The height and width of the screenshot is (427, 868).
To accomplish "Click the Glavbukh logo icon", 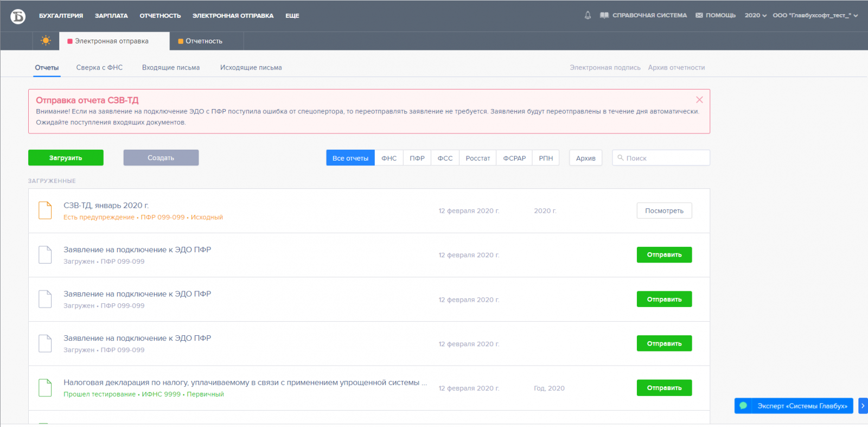I will point(18,16).
